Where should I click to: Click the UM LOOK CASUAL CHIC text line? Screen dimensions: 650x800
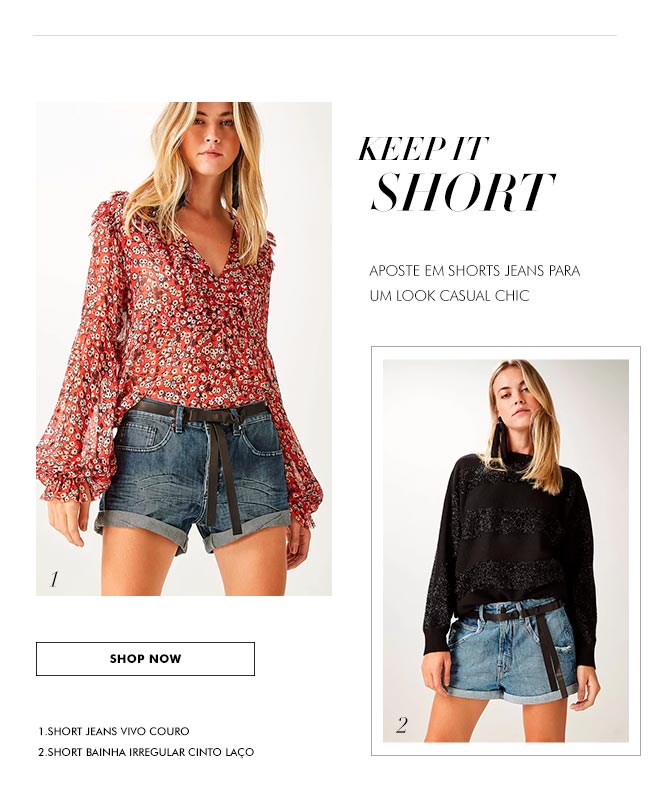(449, 295)
